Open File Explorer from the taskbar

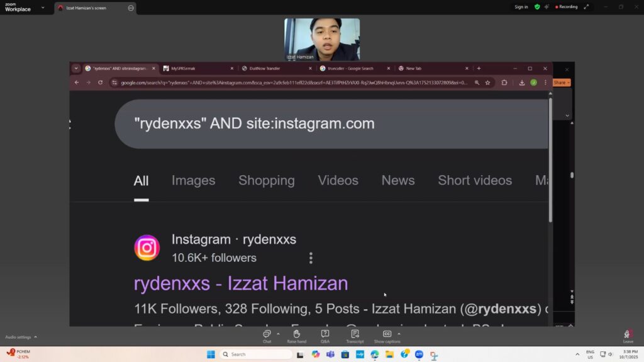pyautogui.click(x=389, y=354)
